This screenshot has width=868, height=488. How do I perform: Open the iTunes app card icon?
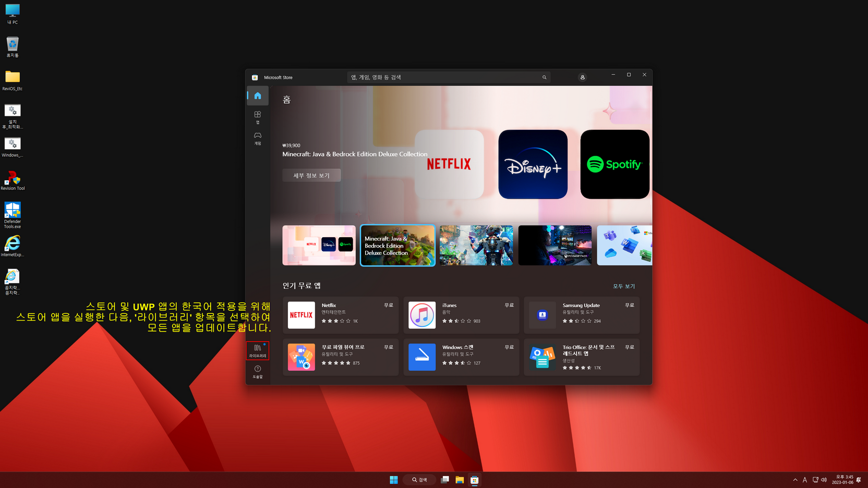[x=422, y=315]
